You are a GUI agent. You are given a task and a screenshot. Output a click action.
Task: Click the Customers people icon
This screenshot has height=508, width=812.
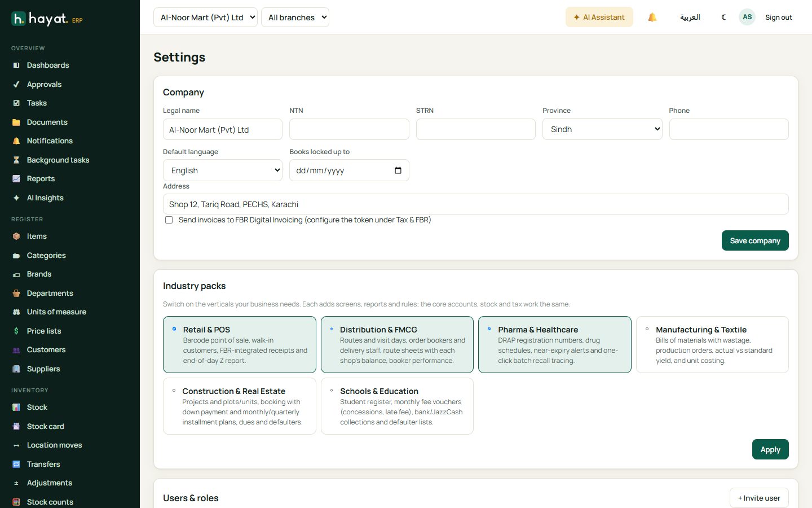click(x=16, y=350)
